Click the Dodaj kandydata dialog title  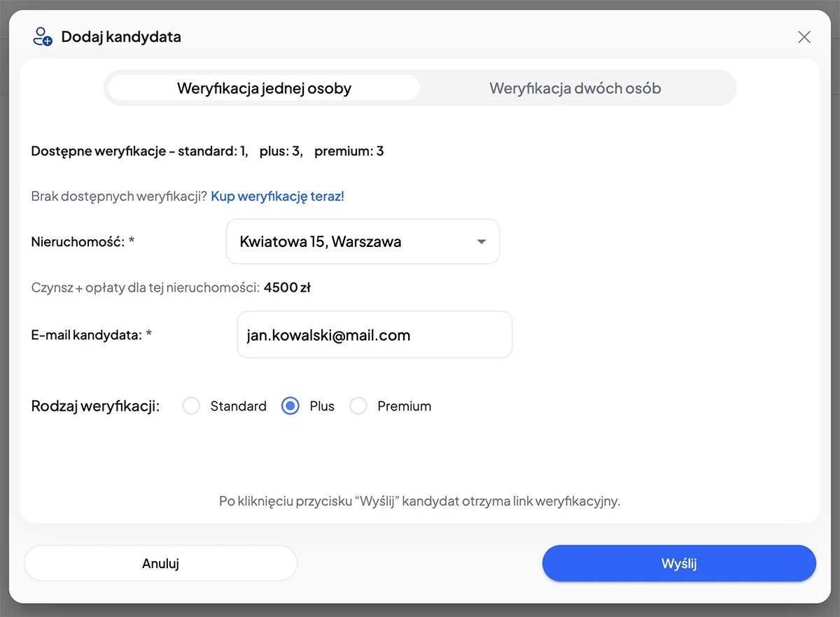point(121,37)
